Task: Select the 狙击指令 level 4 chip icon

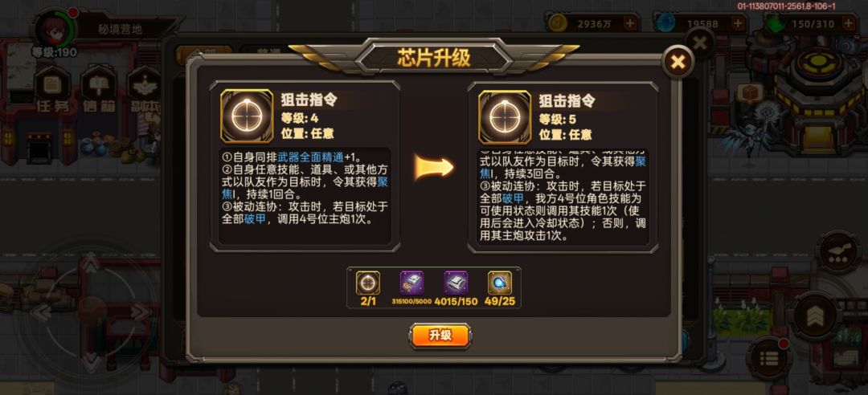Action: pyautogui.click(x=247, y=116)
